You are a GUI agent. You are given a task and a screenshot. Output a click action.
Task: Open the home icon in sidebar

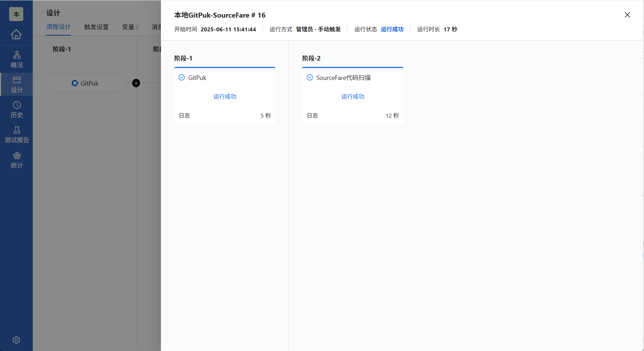point(16,35)
